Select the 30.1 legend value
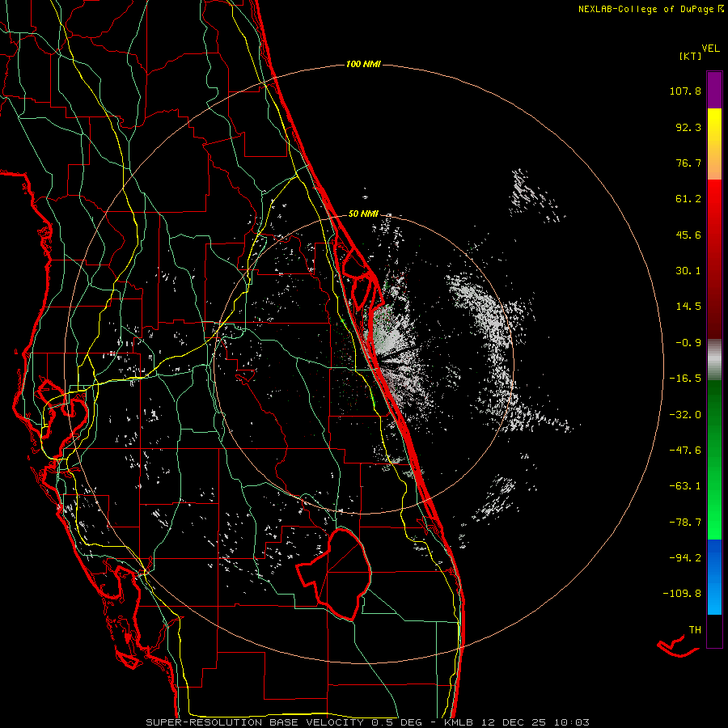This screenshot has height=728, width=728. [688, 271]
